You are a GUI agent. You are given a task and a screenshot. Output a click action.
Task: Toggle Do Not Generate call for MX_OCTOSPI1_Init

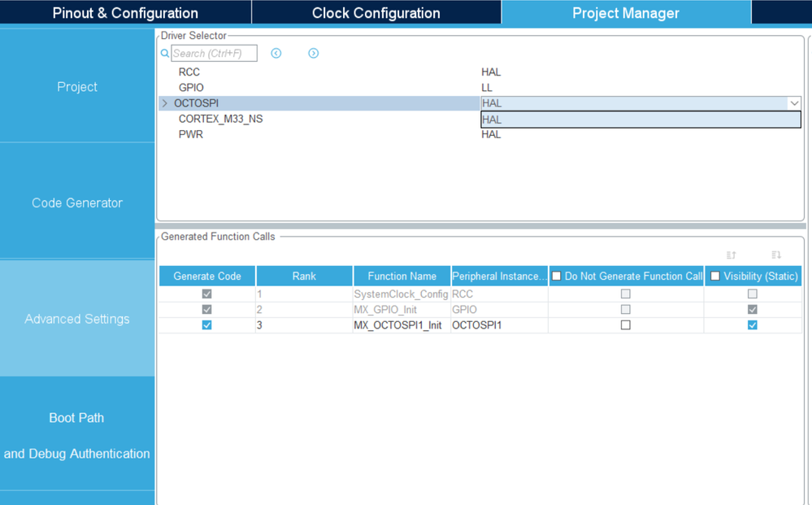point(626,325)
